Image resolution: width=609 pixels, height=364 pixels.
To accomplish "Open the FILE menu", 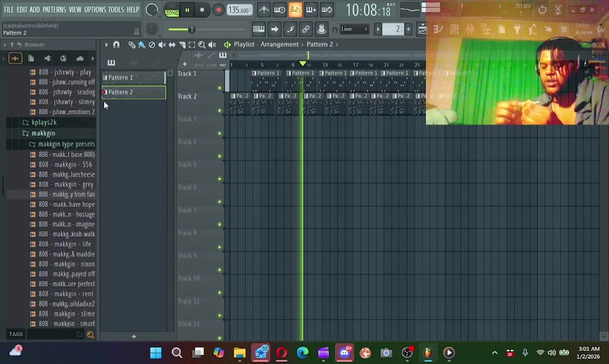I will click(x=9, y=10).
